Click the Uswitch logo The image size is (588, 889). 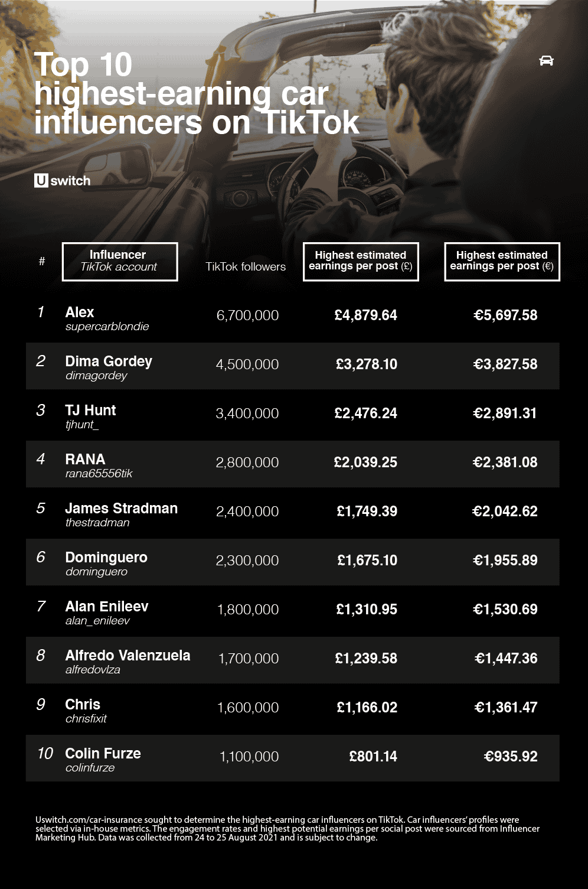point(63,181)
